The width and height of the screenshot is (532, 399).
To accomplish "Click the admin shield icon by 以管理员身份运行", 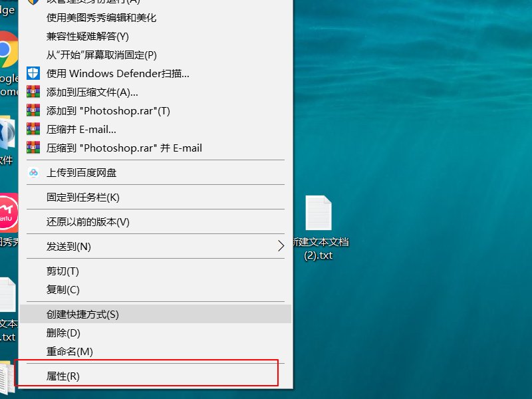I will 33,1.
